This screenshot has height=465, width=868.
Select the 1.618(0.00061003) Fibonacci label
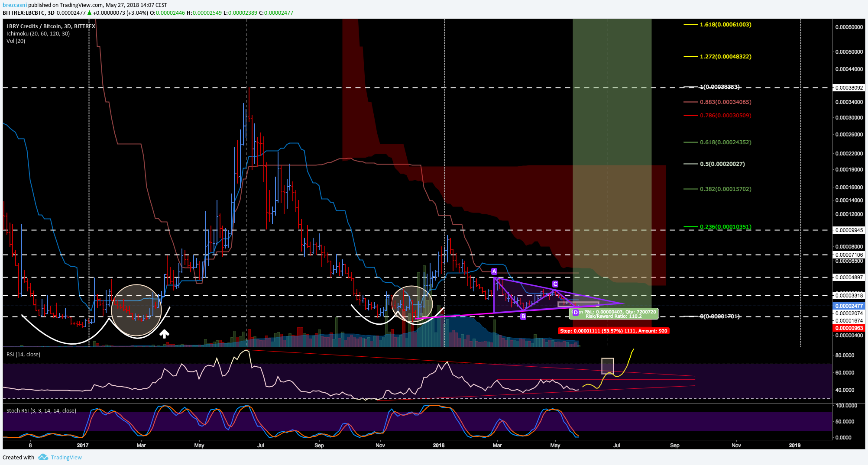725,25
